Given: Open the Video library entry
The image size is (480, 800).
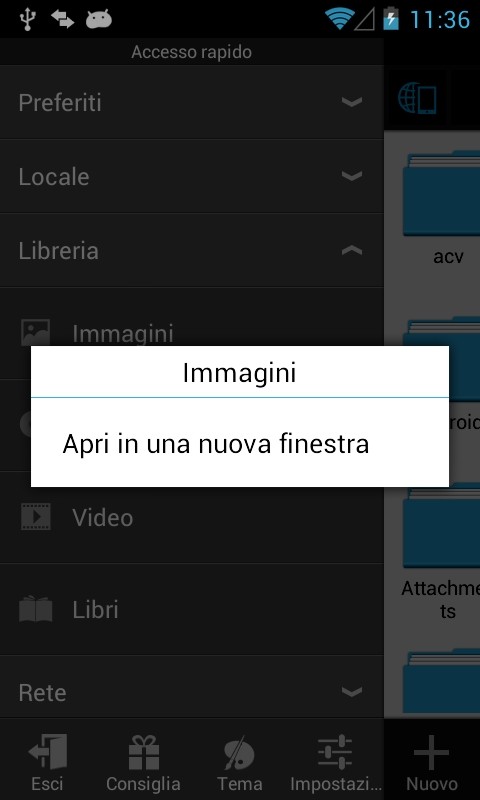Looking at the screenshot, I should pos(192,517).
